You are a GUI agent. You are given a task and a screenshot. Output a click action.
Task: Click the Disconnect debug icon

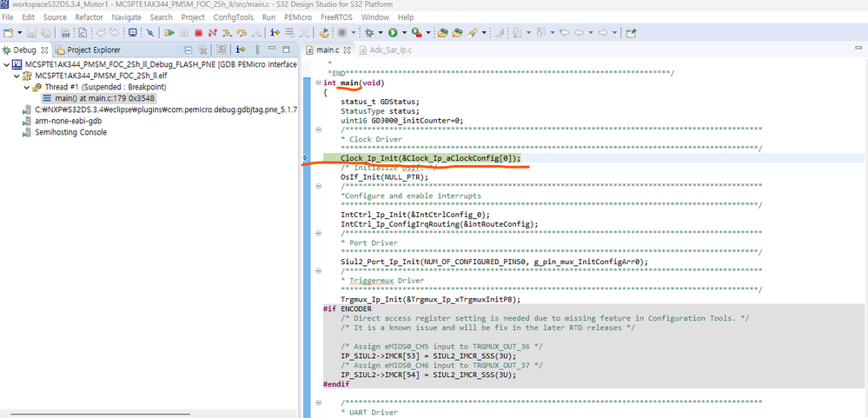(213, 33)
